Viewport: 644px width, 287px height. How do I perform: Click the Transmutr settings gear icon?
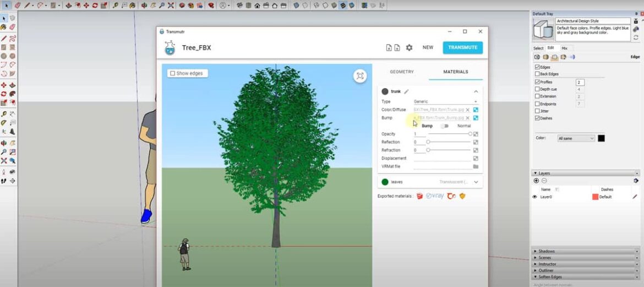pos(409,47)
